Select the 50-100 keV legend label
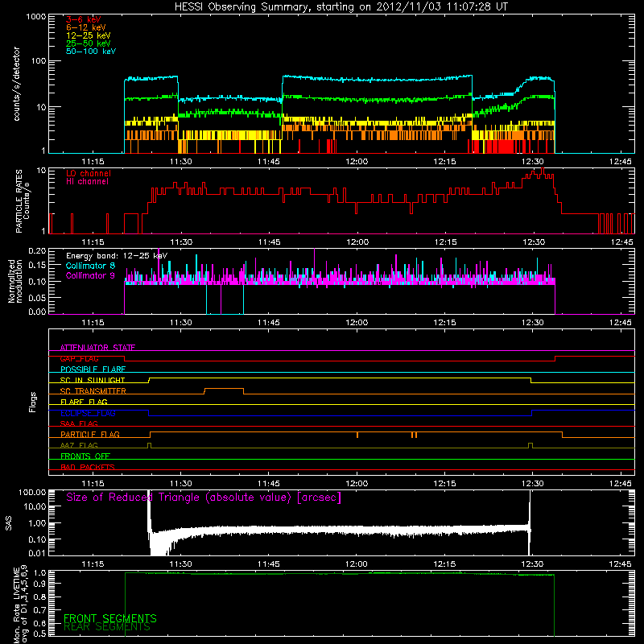 tap(91, 51)
